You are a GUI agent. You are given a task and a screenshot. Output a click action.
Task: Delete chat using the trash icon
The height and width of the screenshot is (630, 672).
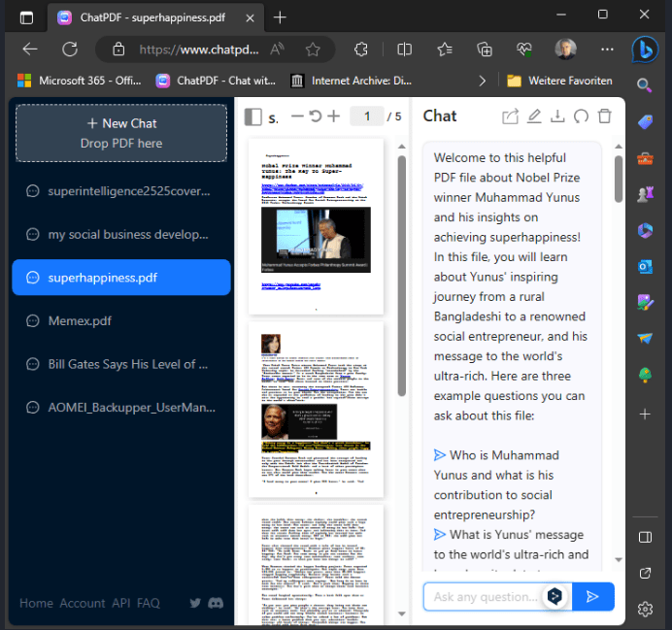point(604,116)
